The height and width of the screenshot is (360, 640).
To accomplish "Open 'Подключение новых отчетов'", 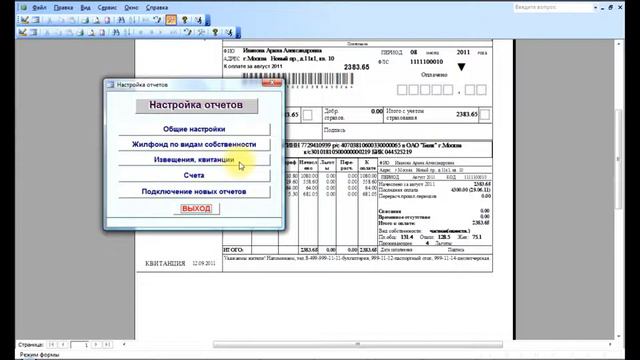I will pyautogui.click(x=194, y=191).
